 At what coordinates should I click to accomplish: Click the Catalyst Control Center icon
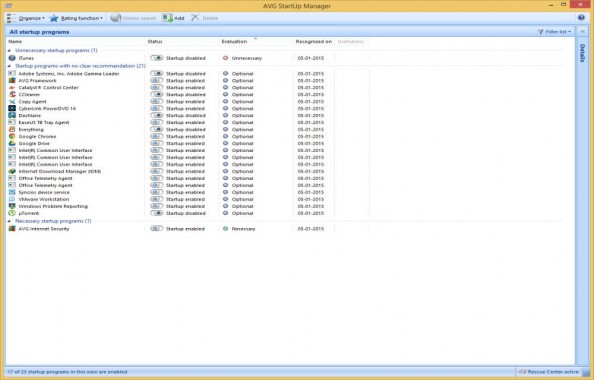(x=12, y=88)
